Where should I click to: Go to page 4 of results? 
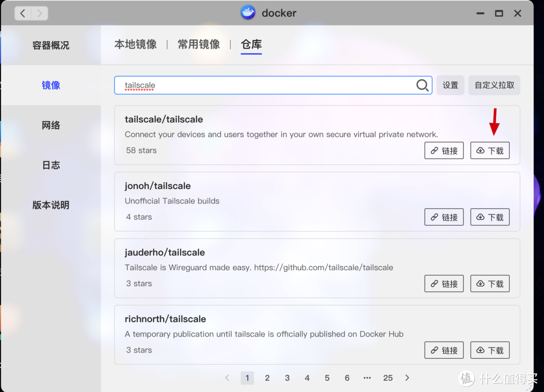[307, 378]
